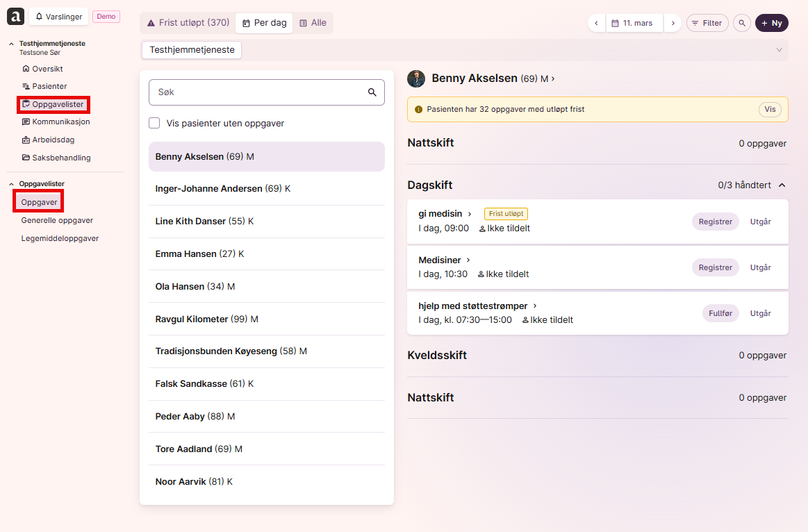Open Benny Akselsen's patient details header
The width and height of the screenshot is (808, 532).
493,78
